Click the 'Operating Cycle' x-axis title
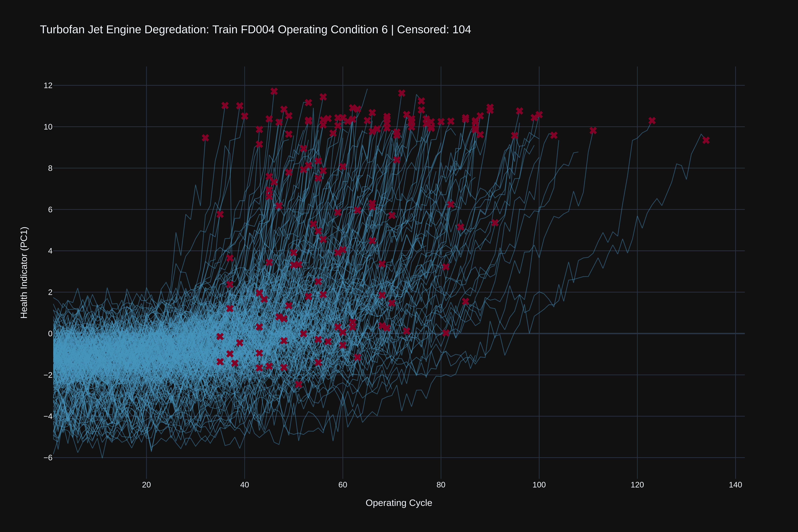Viewport: 798px width, 532px height. tap(399, 503)
